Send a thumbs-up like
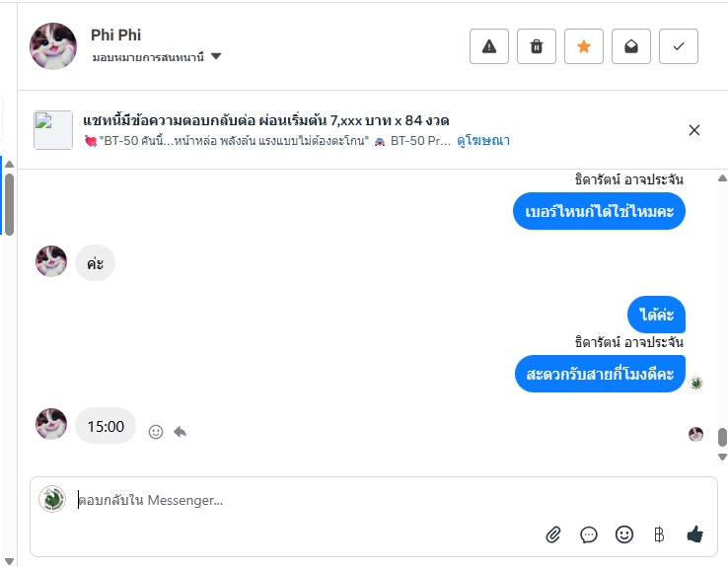This screenshot has height=567, width=728. click(694, 534)
